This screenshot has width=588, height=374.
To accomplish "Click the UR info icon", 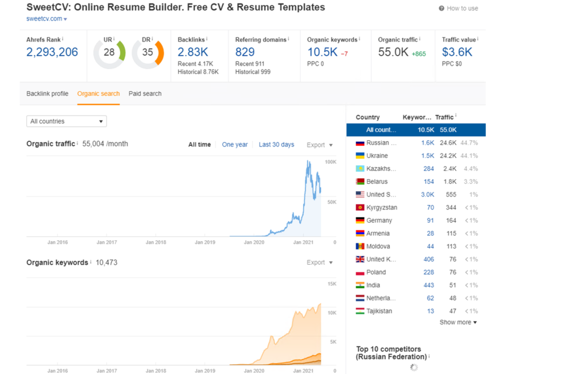I will point(114,38).
